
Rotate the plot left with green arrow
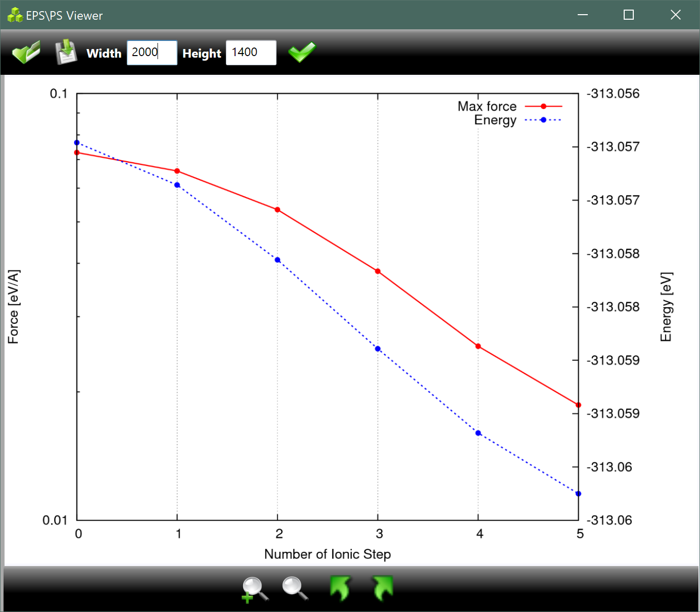point(340,588)
